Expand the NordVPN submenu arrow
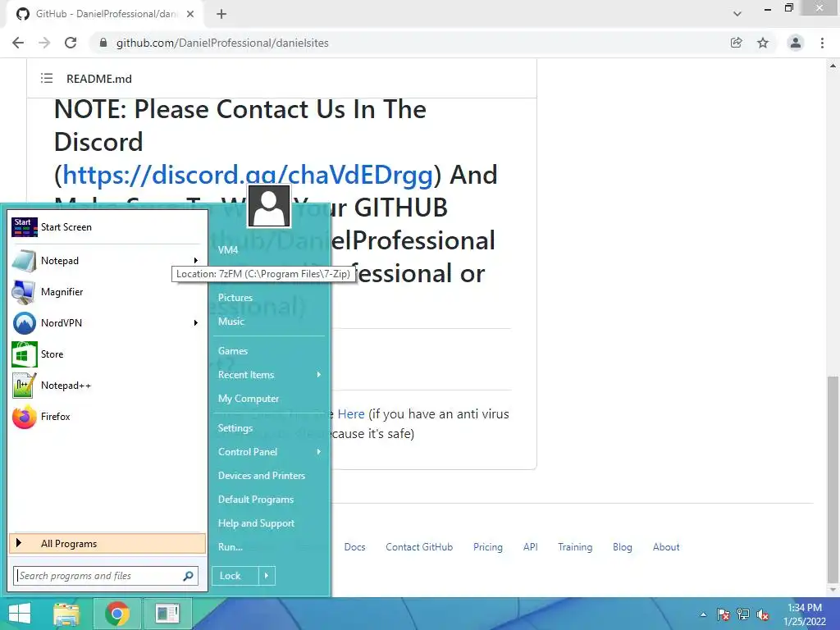Screen dimensions: 840x630 click(196, 323)
